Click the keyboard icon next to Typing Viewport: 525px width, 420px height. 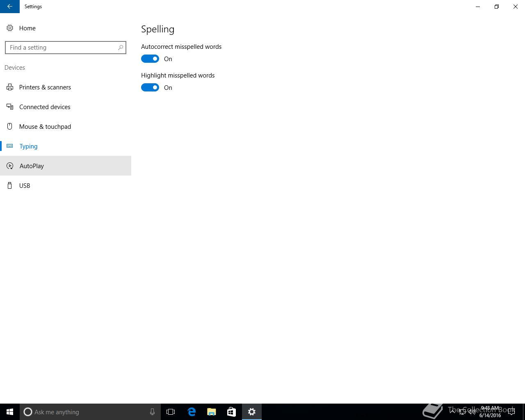(x=10, y=146)
